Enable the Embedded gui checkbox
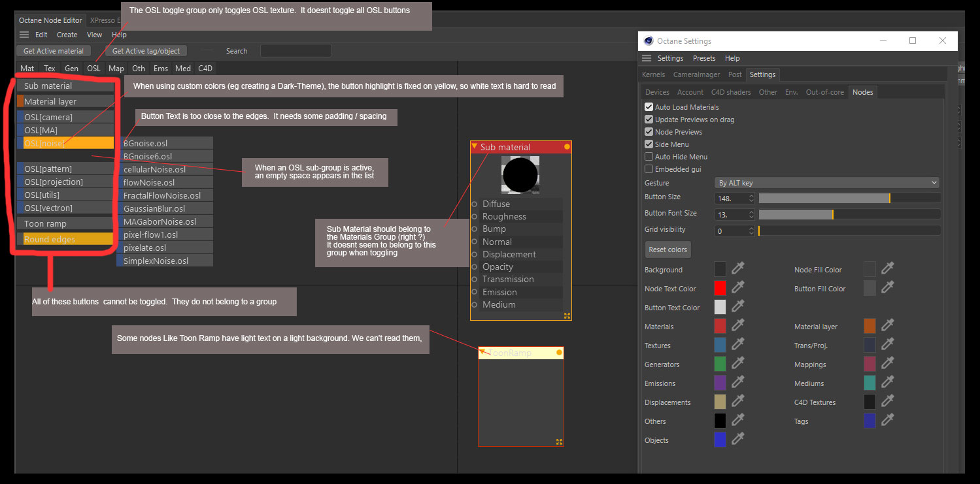Screen dimensions: 980x484 pyautogui.click(x=649, y=169)
